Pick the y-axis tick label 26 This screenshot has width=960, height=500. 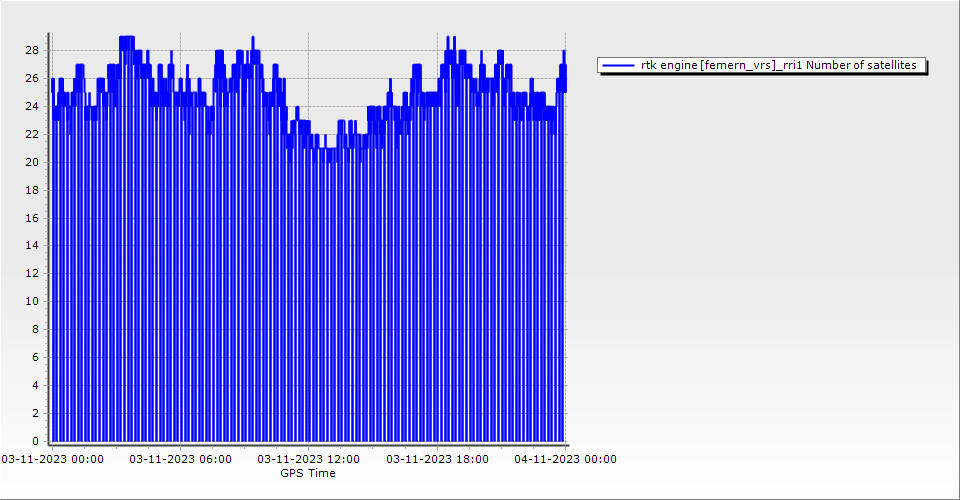32,78
